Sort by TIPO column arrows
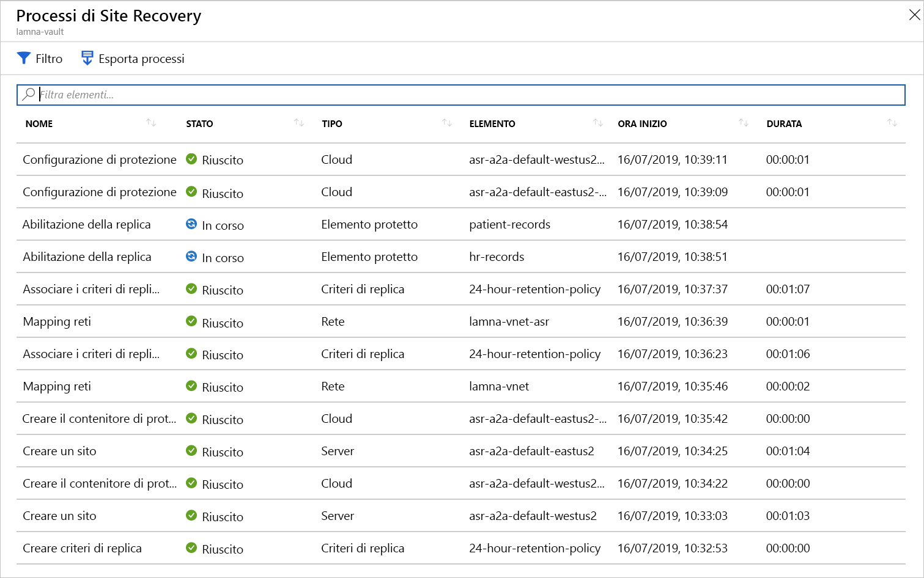This screenshot has height=578, width=924. coord(447,123)
